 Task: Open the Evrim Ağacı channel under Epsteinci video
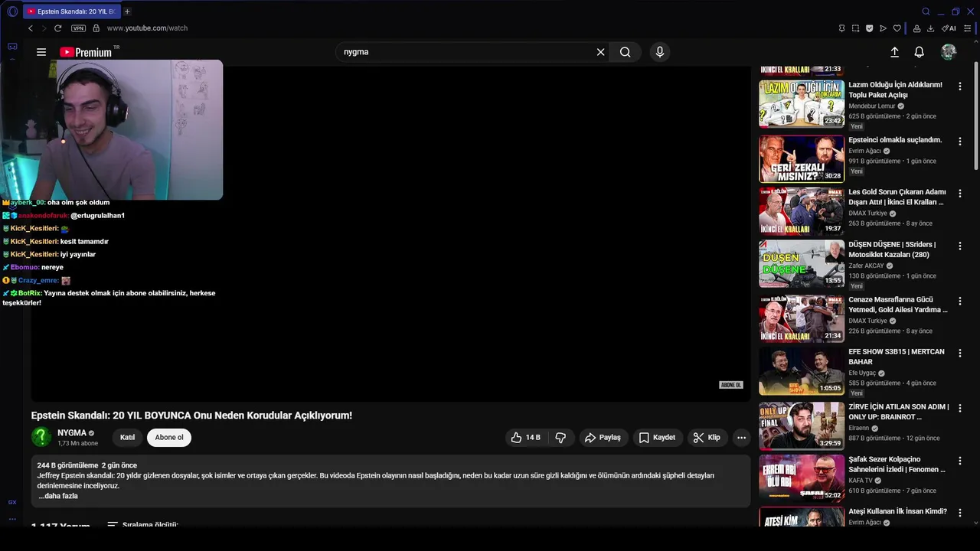tap(865, 152)
